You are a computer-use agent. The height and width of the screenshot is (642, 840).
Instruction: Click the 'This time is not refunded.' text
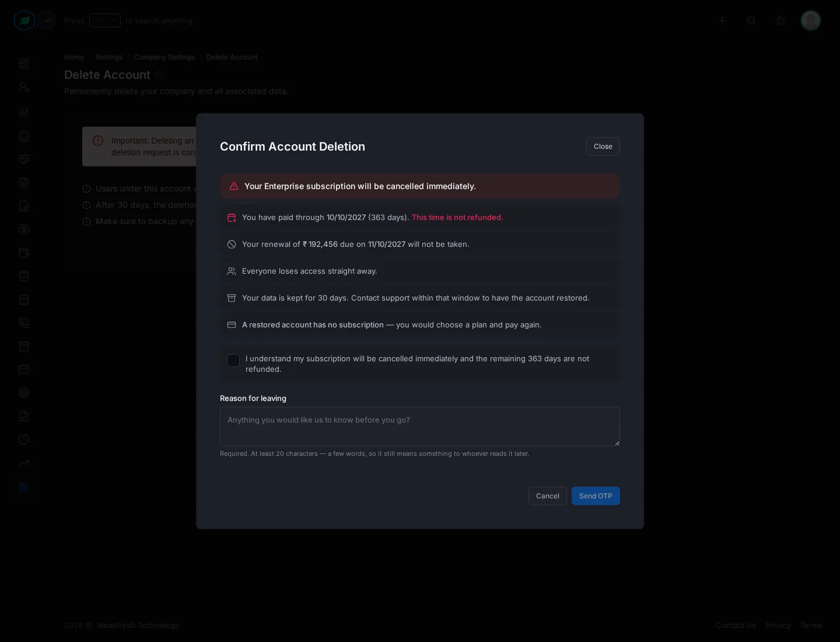(x=457, y=217)
